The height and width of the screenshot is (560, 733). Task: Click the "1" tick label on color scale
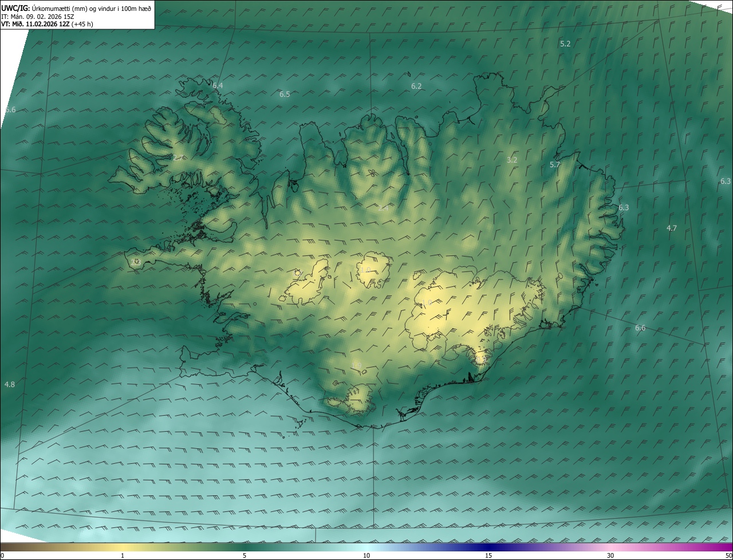click(x=123, y=555)
